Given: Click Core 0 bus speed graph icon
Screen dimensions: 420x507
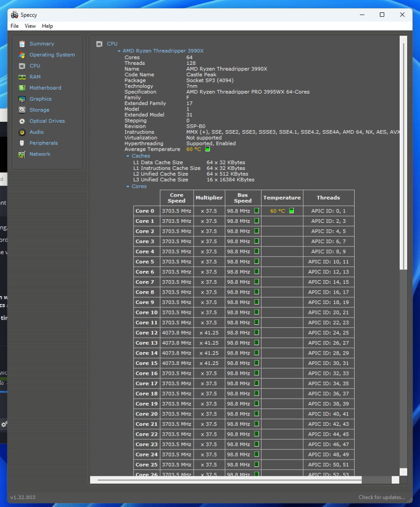Looking at the screenshot, I should coord(257,211).
